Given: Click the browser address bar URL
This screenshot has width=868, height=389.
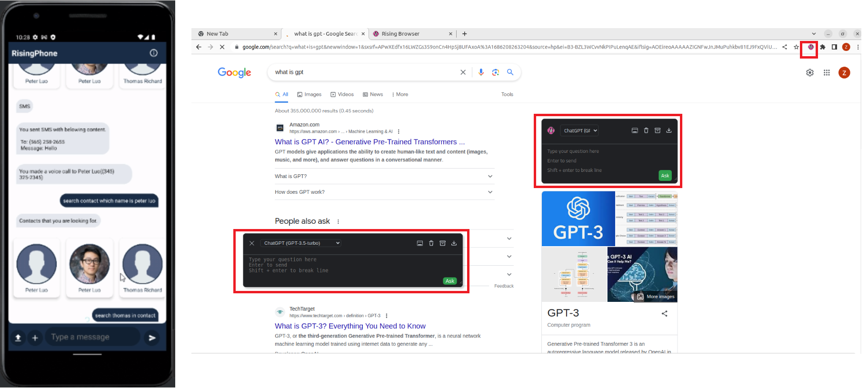Looking at the screenshot, I should tap(509, 47).
